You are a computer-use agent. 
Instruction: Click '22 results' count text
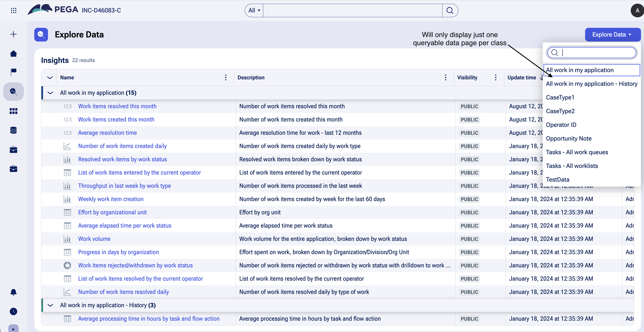tap(84, 60)
